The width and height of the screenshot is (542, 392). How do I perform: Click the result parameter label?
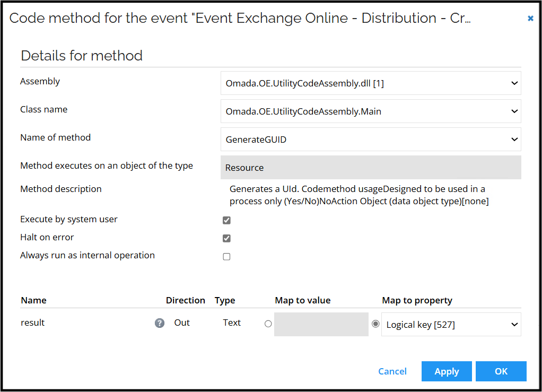32,322
